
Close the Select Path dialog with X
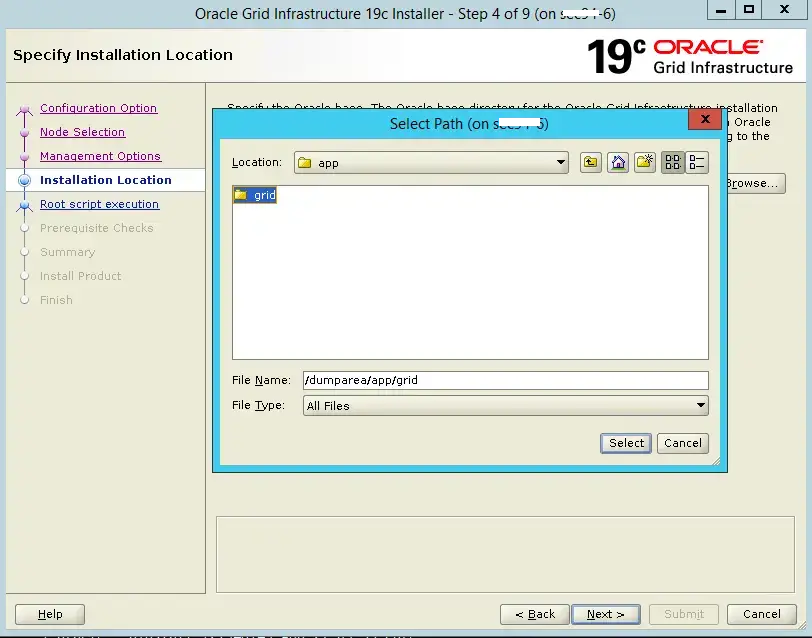click(705, 119)
